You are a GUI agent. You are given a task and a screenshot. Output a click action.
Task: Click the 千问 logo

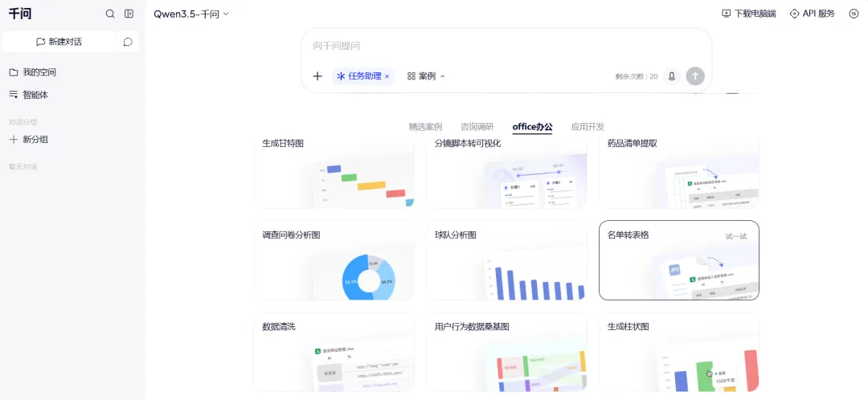(x=20, y=14)
